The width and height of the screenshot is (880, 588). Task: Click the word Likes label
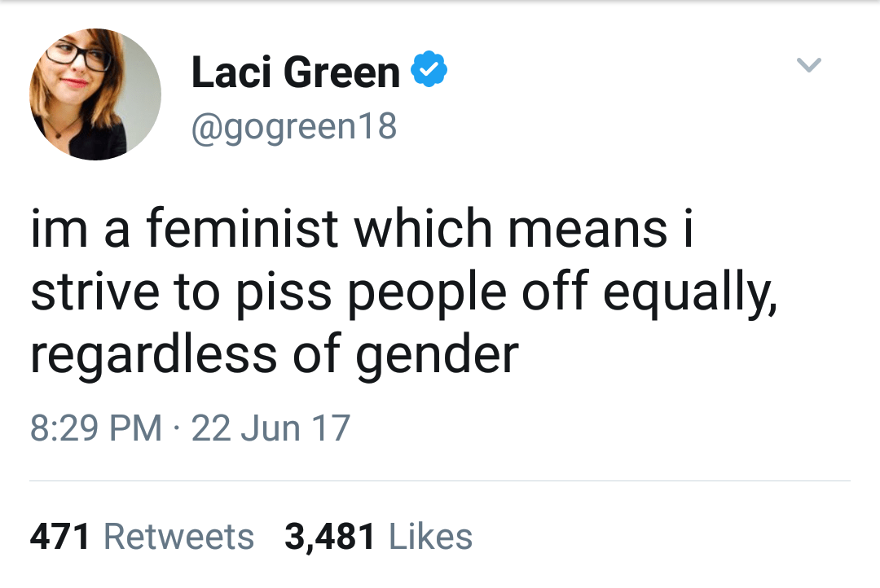[431, 537]
